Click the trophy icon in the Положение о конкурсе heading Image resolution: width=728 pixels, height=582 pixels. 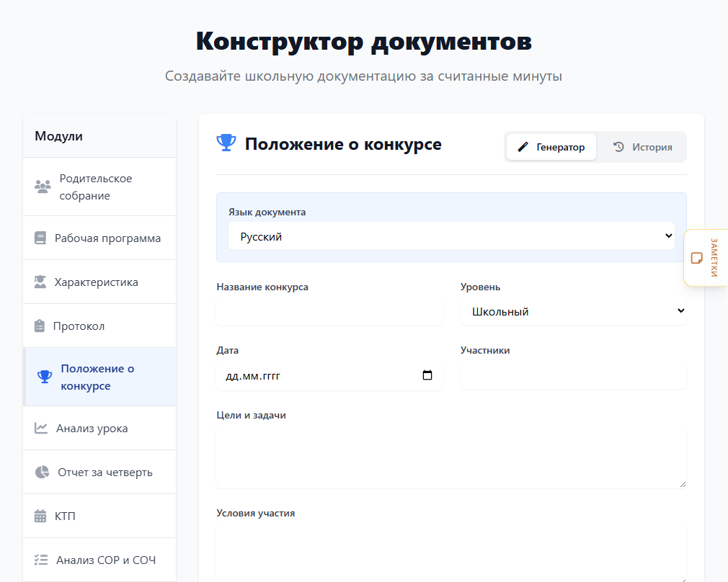[226, 143]
